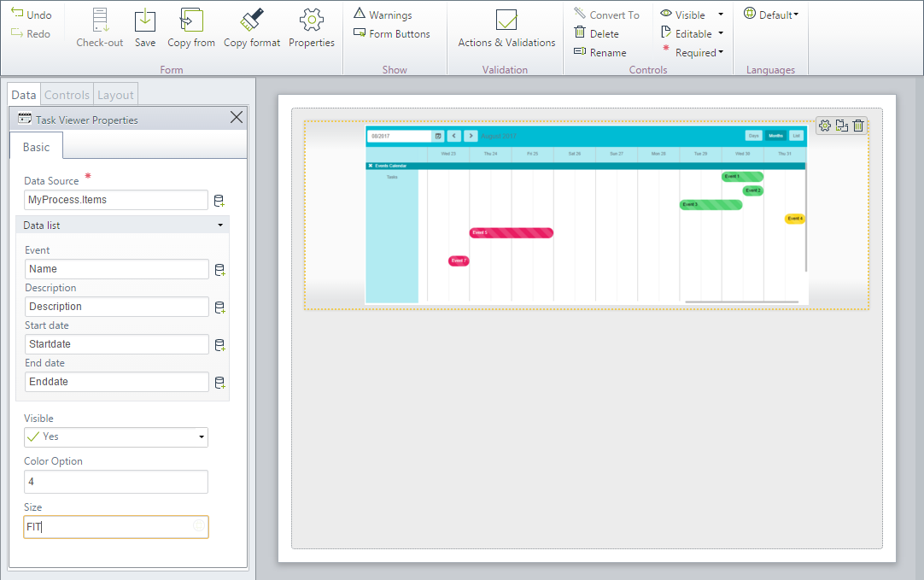Delete the Task Viewer using its trash icon
Image resolution: width=924 pixels, height=580 pixels.
pyautogui.click(x=858, y=126)
